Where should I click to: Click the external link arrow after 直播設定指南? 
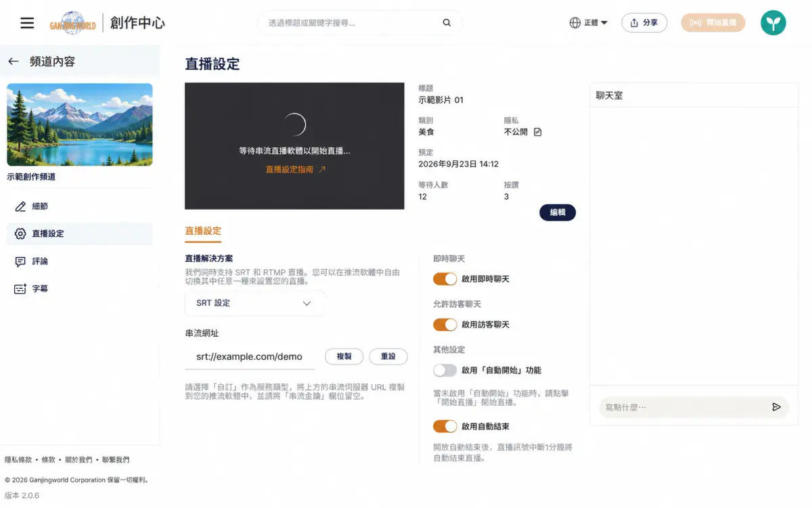[322, 170]
